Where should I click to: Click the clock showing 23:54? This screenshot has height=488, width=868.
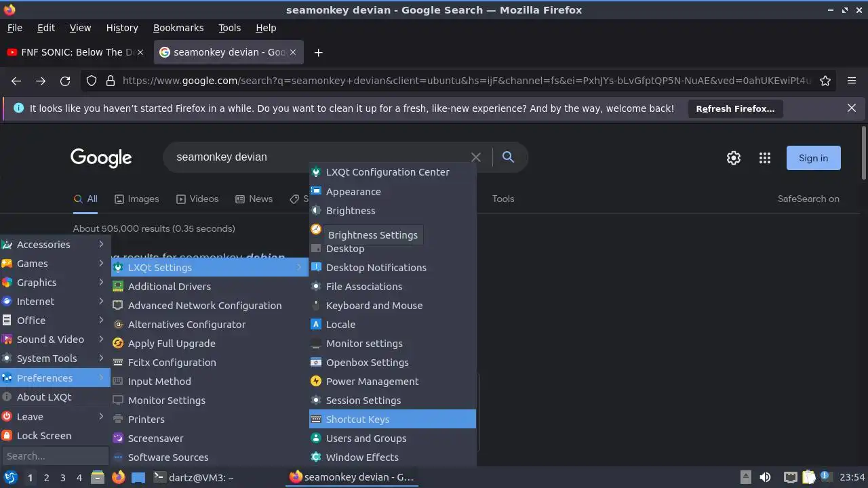click(852, 477)
